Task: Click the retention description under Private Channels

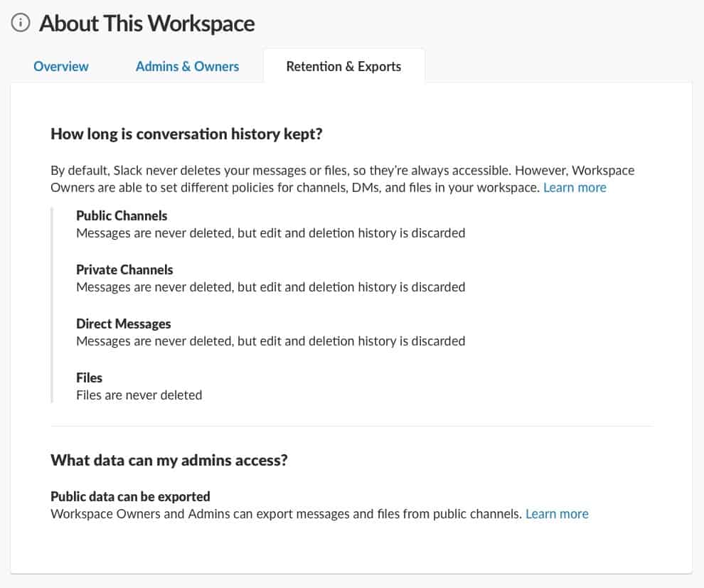Action: 270,287
